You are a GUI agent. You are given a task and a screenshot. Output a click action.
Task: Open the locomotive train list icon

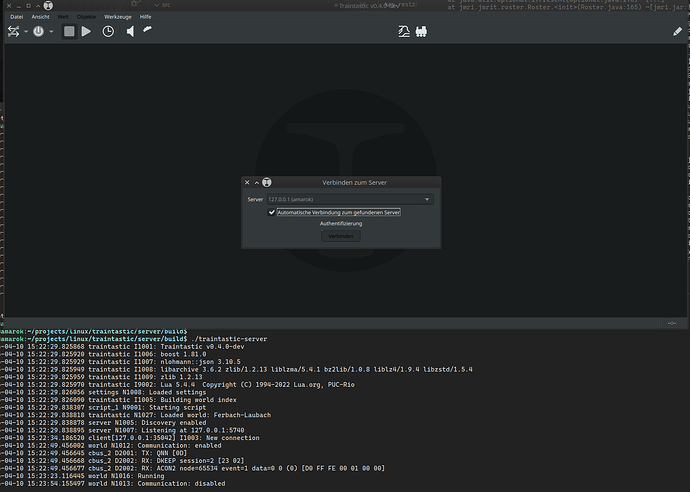(x=422, y=32)
